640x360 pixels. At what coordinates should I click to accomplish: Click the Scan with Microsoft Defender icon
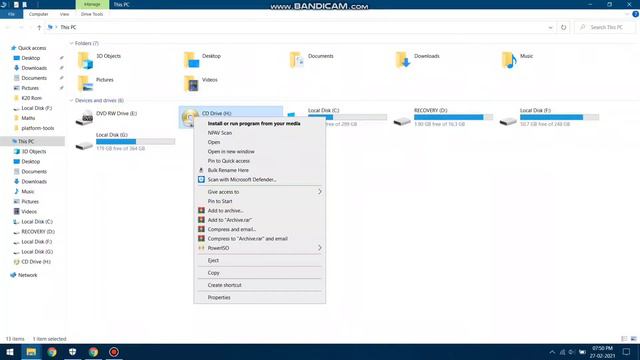201,179
